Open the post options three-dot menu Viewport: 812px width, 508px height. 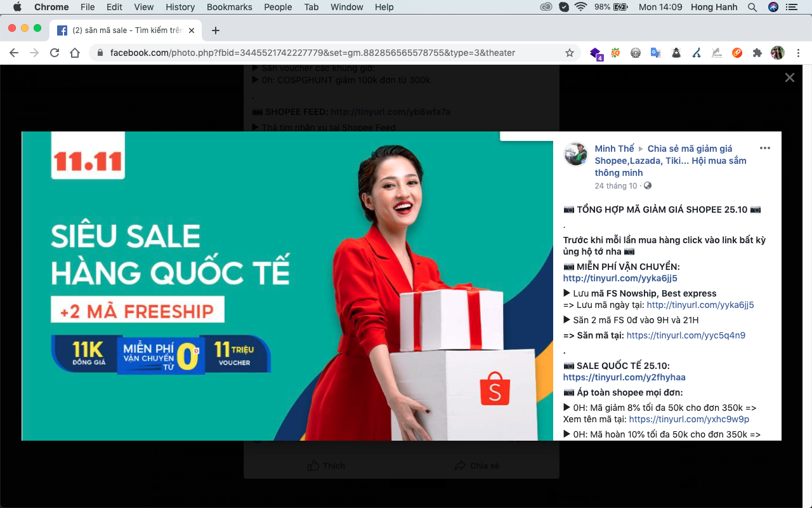[764, 149]
